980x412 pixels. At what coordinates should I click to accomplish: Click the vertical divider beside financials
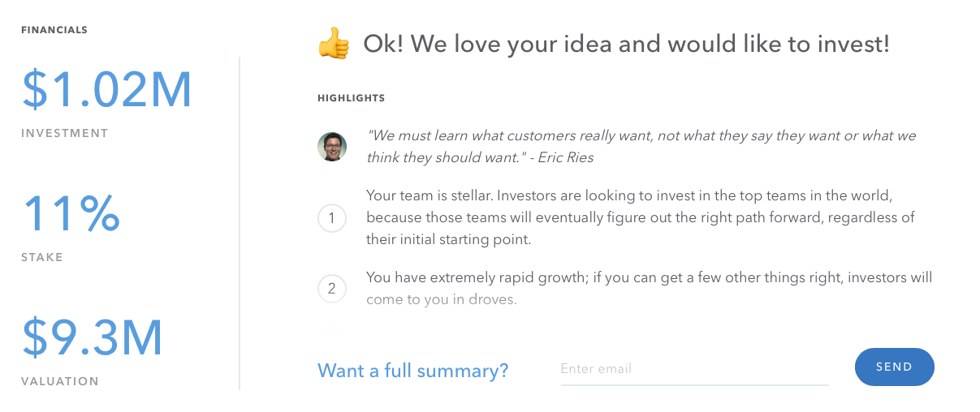[240, 223]
